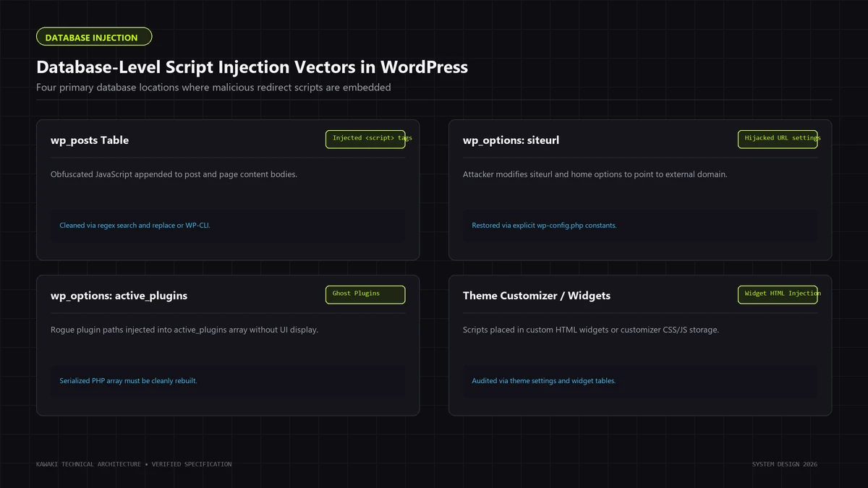Click note 'Serialized PHP array must be cleanly rebuilt'
The width and height of the screenshot is (868, 488).
(128, 381)
